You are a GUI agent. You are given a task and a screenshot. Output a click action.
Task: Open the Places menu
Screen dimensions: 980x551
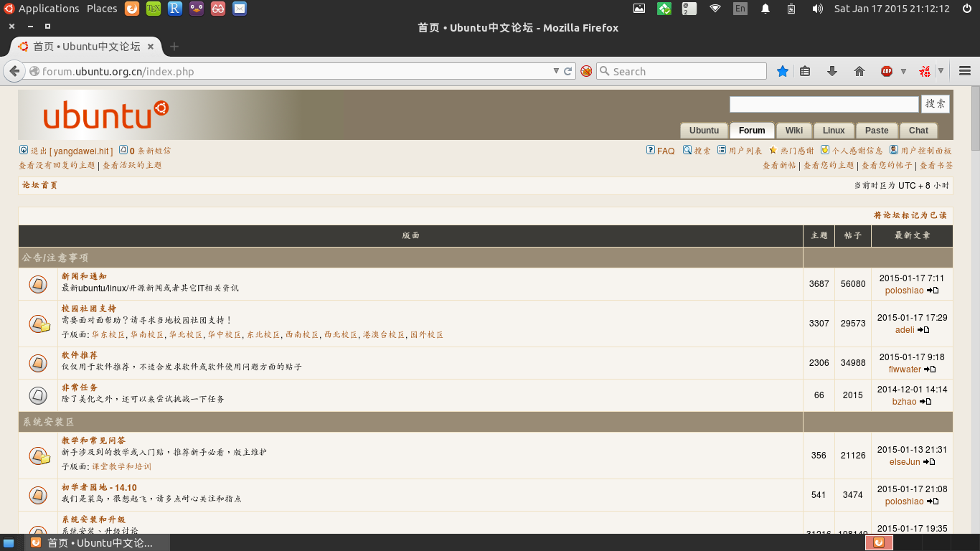pos(102,9)
